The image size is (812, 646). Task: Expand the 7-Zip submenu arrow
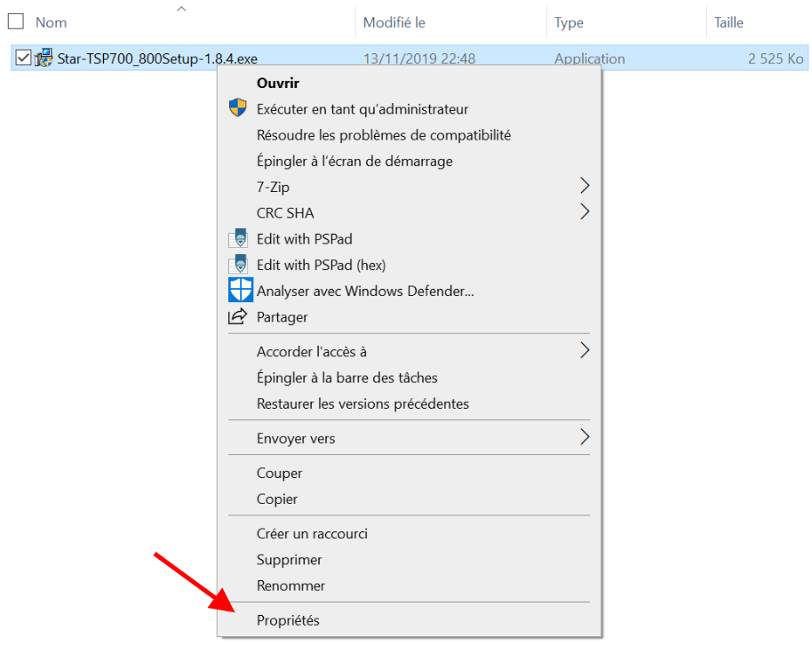pos(584,186)
